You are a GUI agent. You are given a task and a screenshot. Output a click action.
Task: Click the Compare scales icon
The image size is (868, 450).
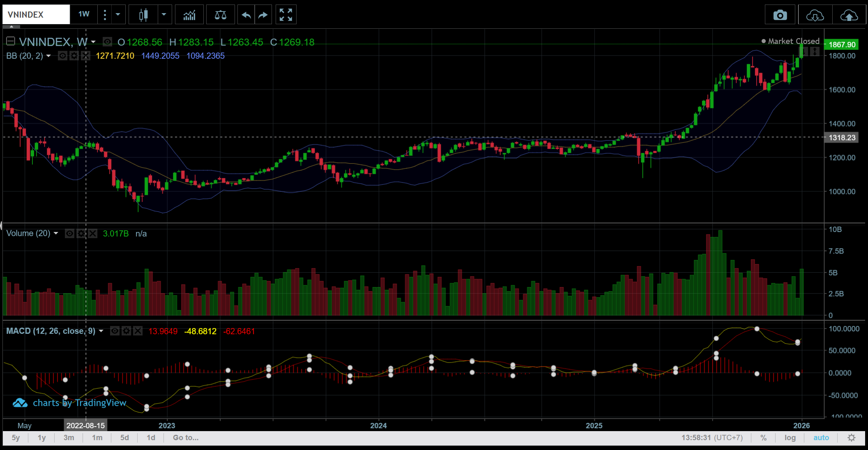(x=220, y=15)
